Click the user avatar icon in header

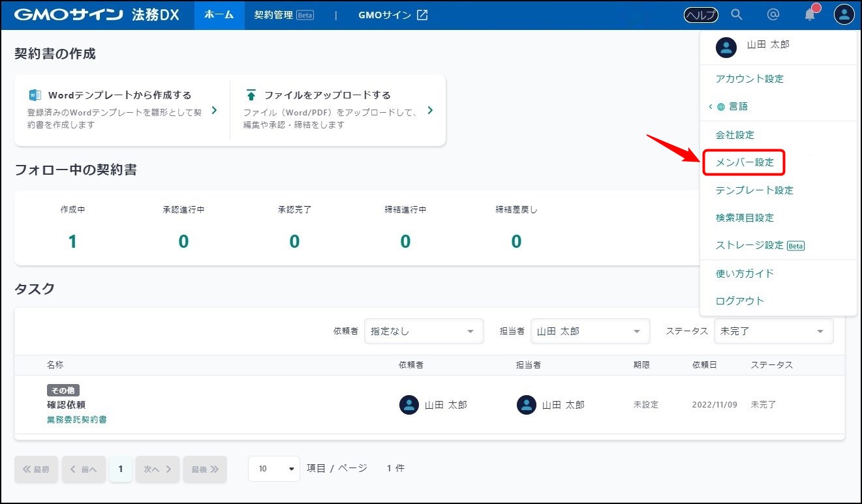pos(844,15)
